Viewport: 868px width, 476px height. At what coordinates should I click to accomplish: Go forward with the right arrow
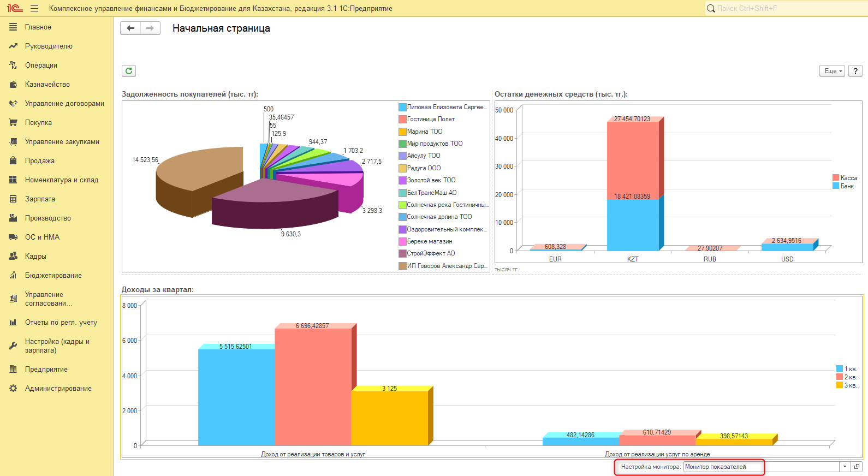(150, 28)
